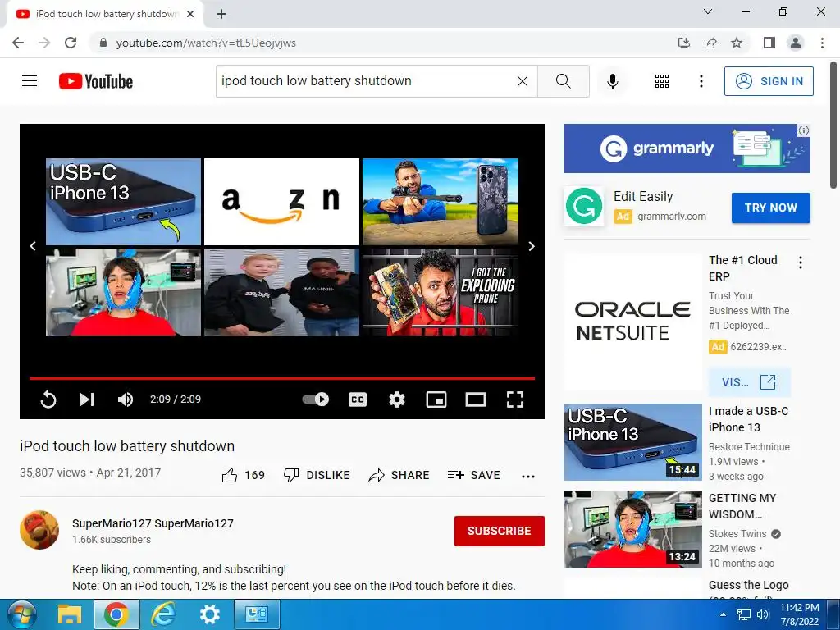Click the browser address bar URL

[x=206, y=43]
